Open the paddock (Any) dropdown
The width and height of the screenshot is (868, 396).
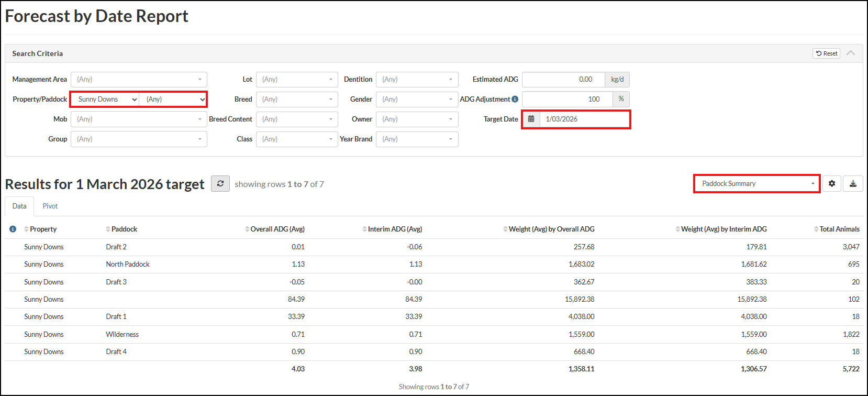click(173, 100)
